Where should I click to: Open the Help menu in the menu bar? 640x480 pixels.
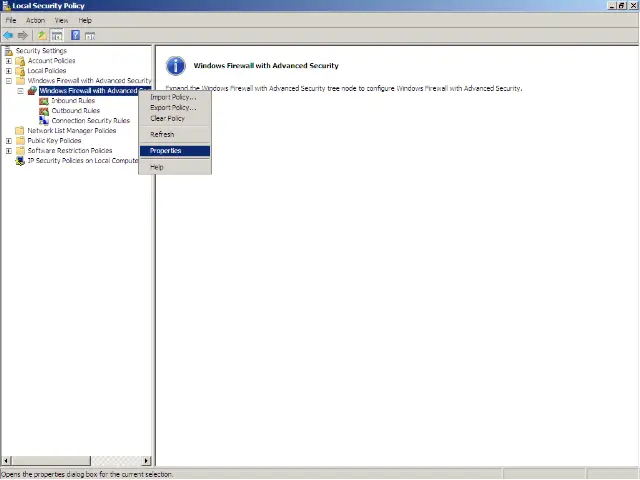[x=85, y=20]
